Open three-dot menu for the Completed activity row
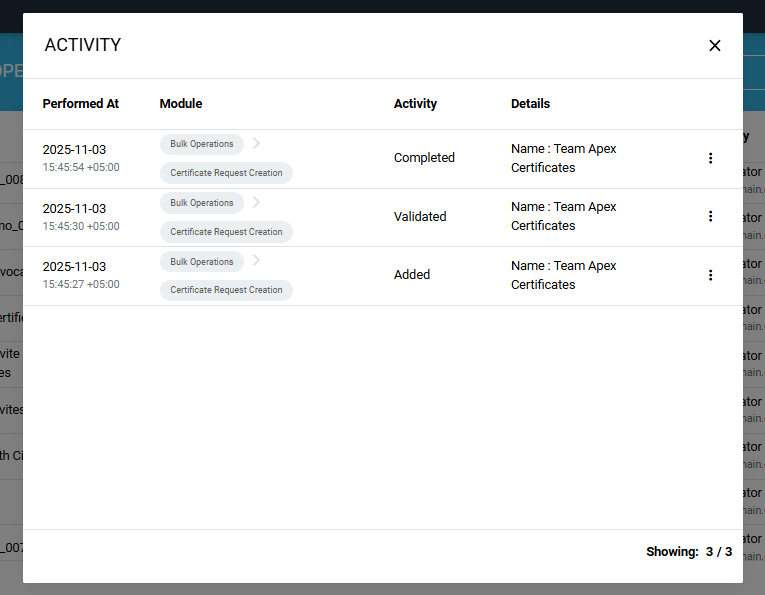The image size is (765, 595). pos(710,158)
